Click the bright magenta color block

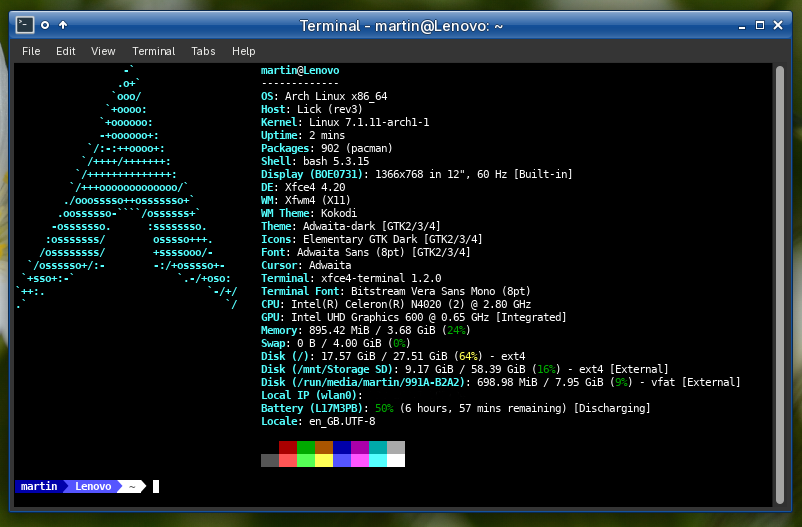(x=360, y=460)
